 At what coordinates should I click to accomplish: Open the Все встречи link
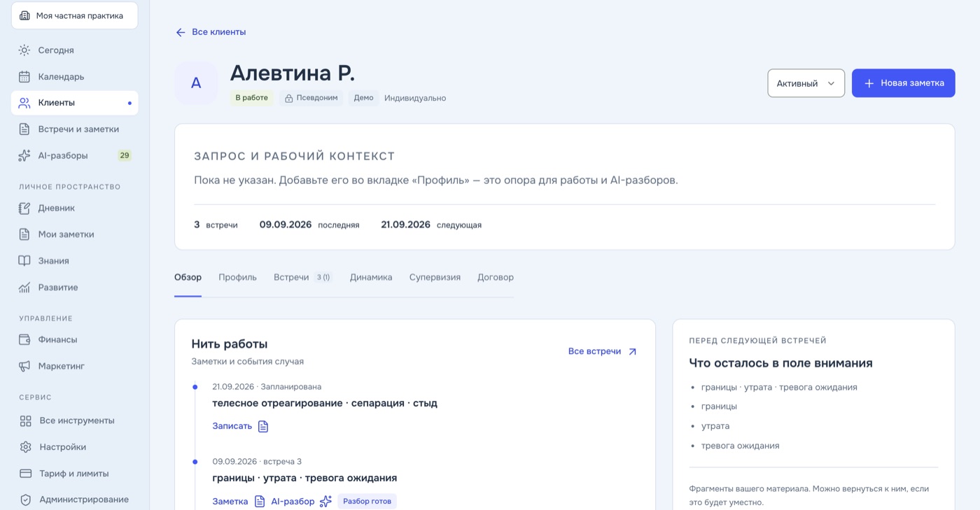pyautogui.click(x=603, y=352)
